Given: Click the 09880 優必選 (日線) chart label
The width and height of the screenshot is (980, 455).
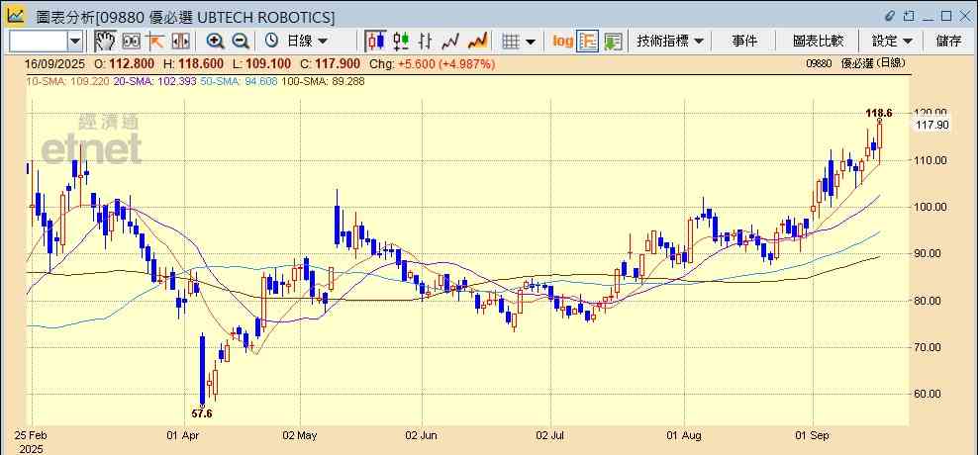Looking at the screenshot, I should click(x=855, y=63).
